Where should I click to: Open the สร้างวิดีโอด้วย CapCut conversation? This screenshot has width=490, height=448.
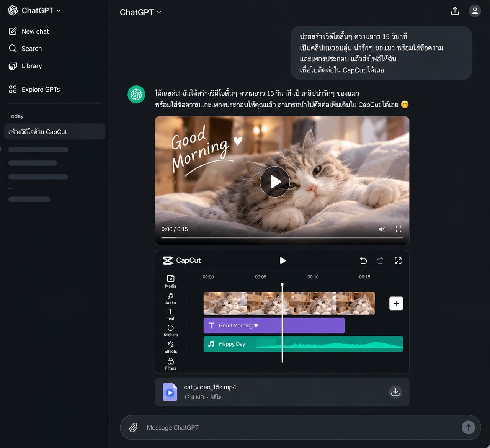click(x=55, y=131)
